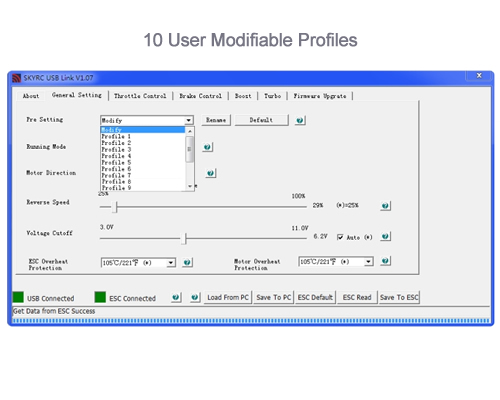The width and height of the screenshot is (500, 400).
Task: Select Profile 3 from the list
Action: click(143, 149)
